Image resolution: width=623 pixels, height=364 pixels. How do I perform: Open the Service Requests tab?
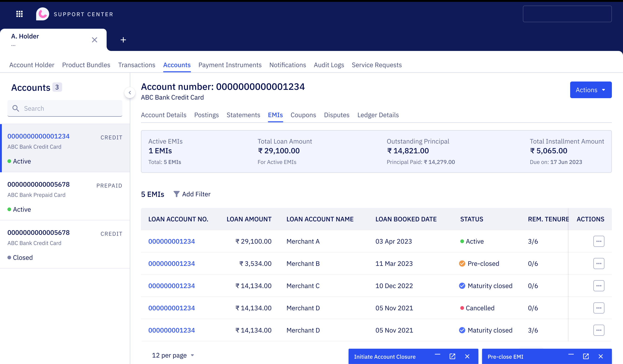pos(377,65)
